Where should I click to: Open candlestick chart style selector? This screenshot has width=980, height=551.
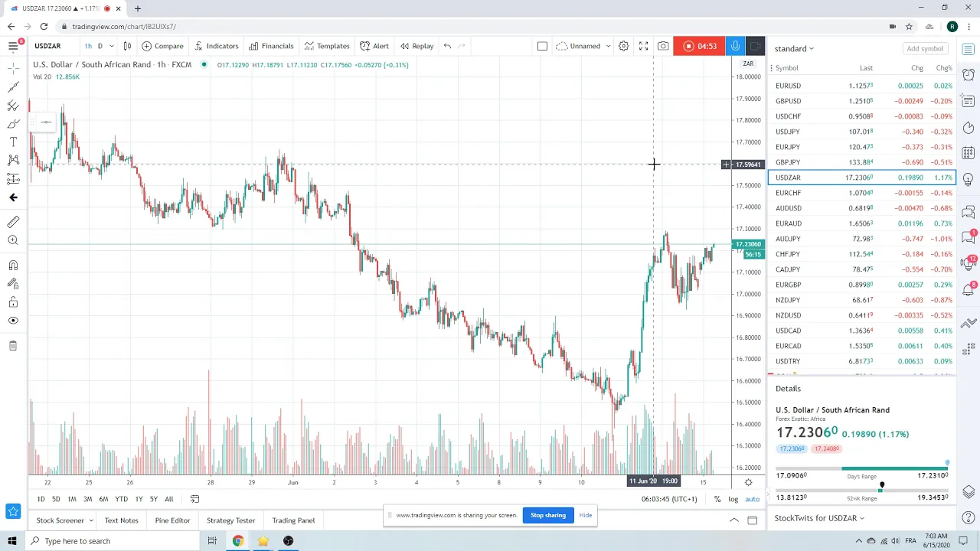tap(127, 46)
